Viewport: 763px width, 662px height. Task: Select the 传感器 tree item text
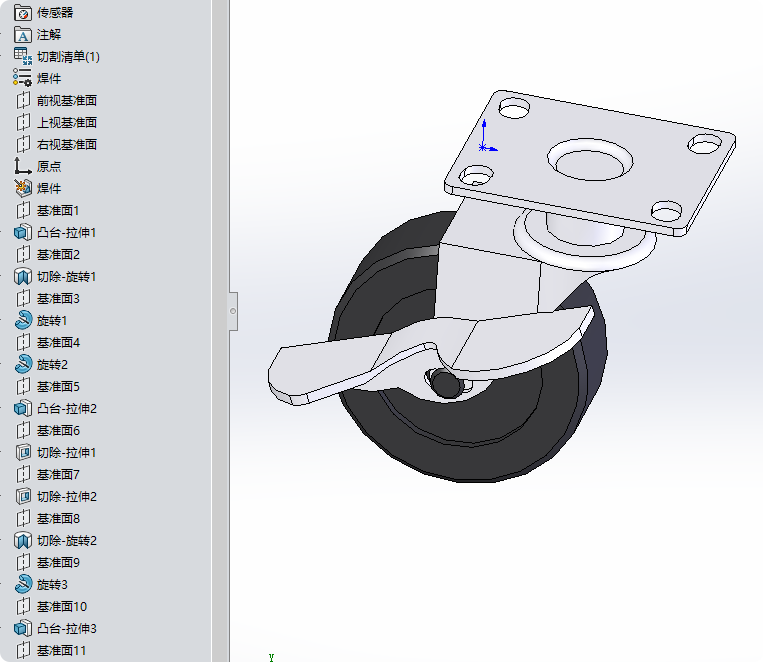pyautogui.click(x=55, y=13)
